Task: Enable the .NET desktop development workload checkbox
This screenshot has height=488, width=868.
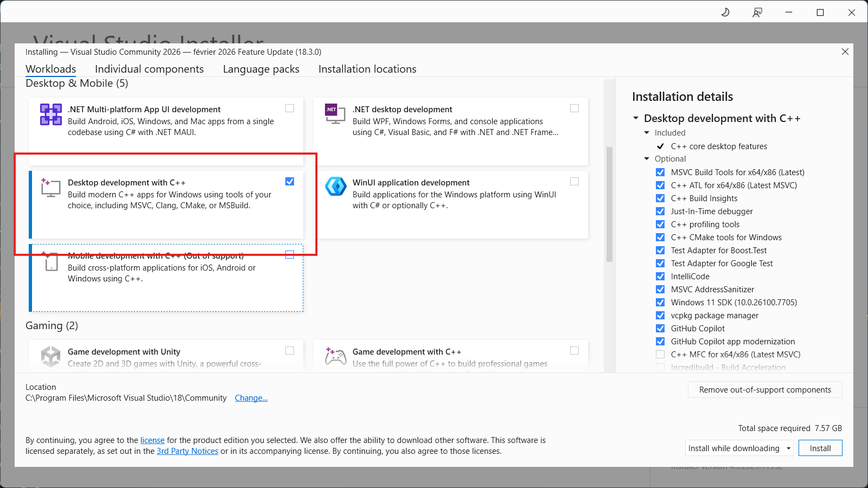Action: 575,108
